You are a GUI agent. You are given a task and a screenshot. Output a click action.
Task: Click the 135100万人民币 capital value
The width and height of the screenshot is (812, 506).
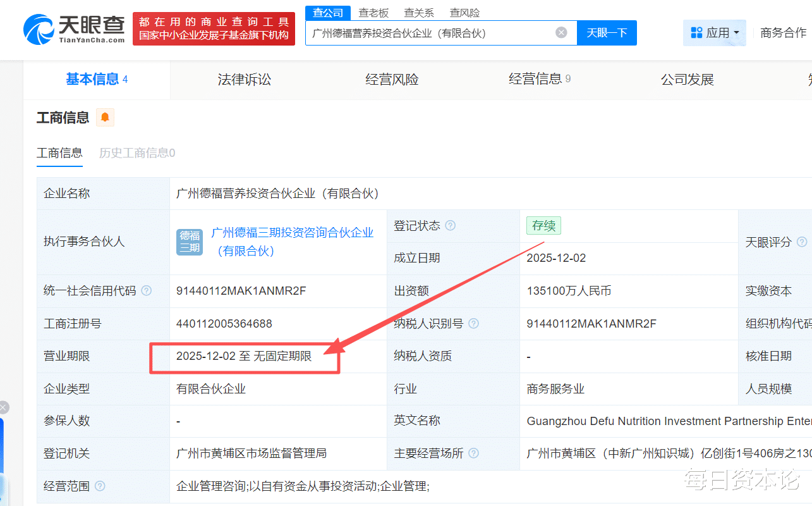pos(569,291)
